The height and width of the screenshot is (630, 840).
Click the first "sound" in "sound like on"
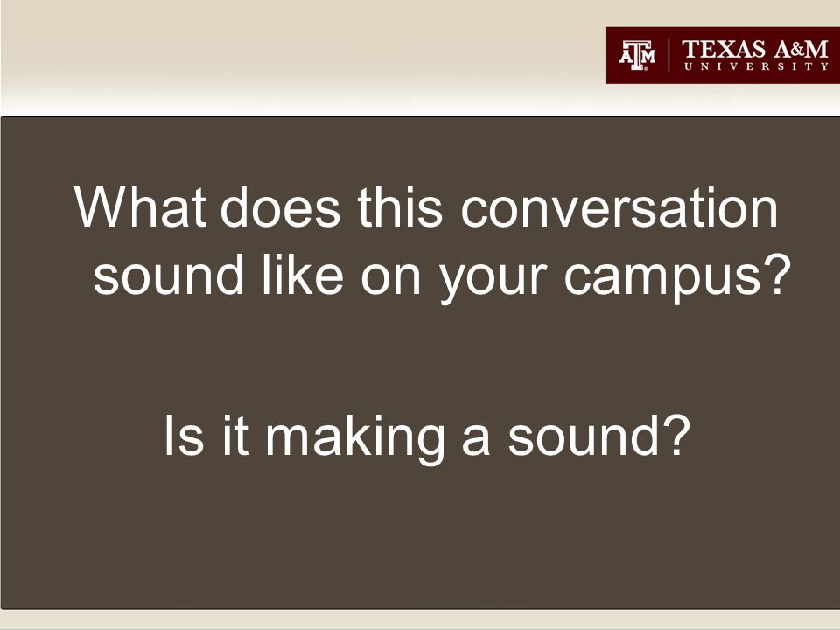(x=168, y=274)
